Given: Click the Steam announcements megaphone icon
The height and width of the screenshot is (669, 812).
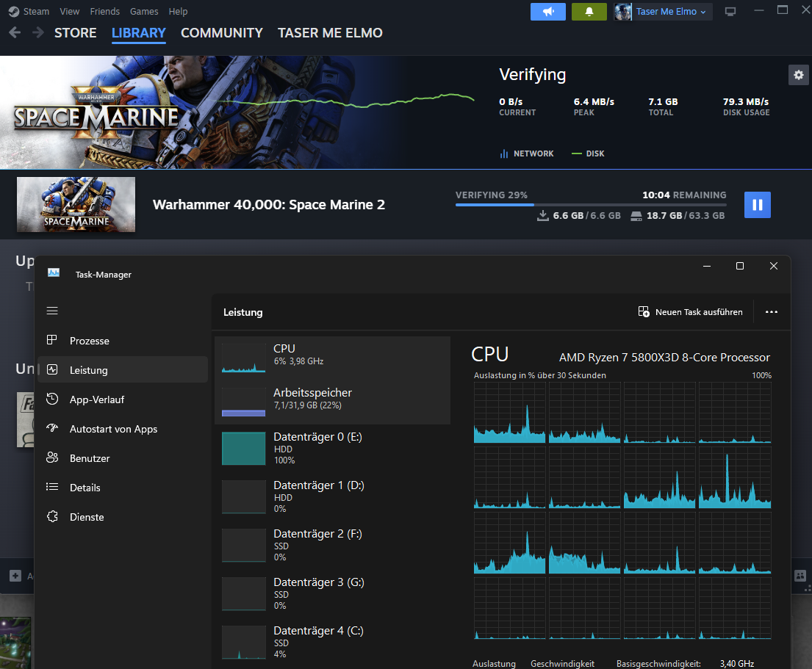Looking at the screenshot, I should tap(548, 12).
